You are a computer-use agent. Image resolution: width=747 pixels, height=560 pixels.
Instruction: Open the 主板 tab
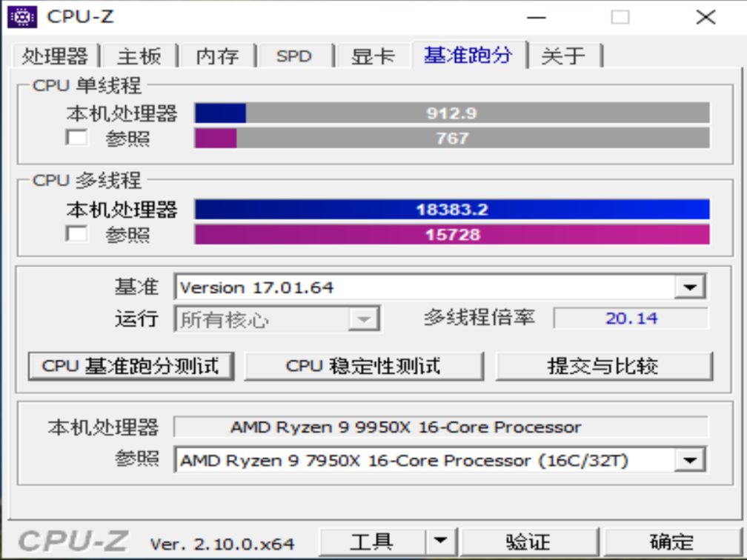[140, 55]
